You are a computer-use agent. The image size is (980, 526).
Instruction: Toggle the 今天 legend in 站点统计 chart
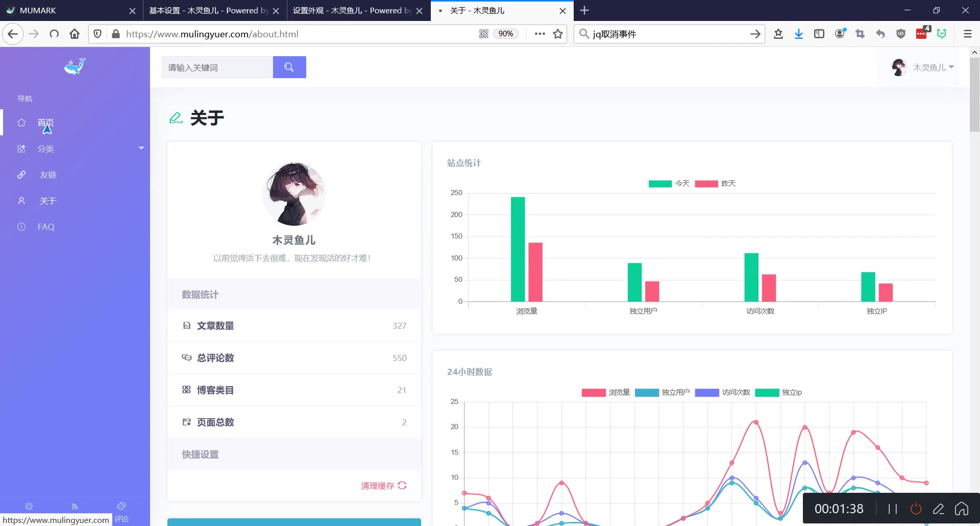click(x=669, y=184)
